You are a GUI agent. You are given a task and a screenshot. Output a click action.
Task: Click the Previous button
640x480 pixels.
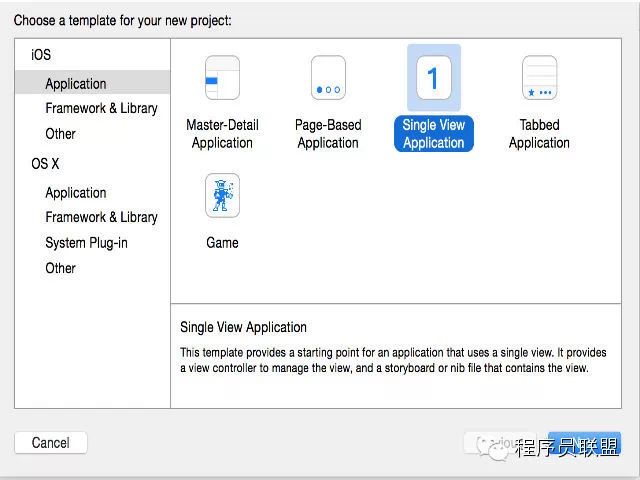(500, 443)
